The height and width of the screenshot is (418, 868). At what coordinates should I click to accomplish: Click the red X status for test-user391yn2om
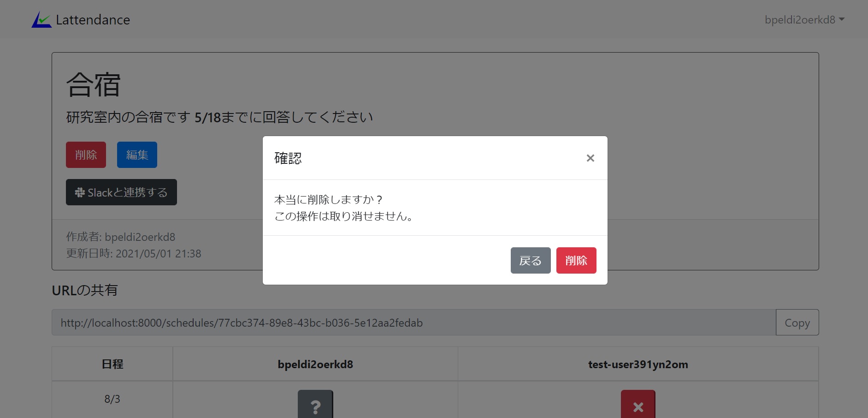[638, 405]
